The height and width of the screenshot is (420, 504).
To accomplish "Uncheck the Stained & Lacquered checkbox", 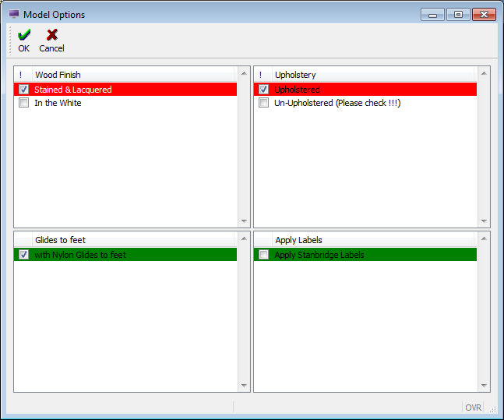I will [x=24, y=90].
